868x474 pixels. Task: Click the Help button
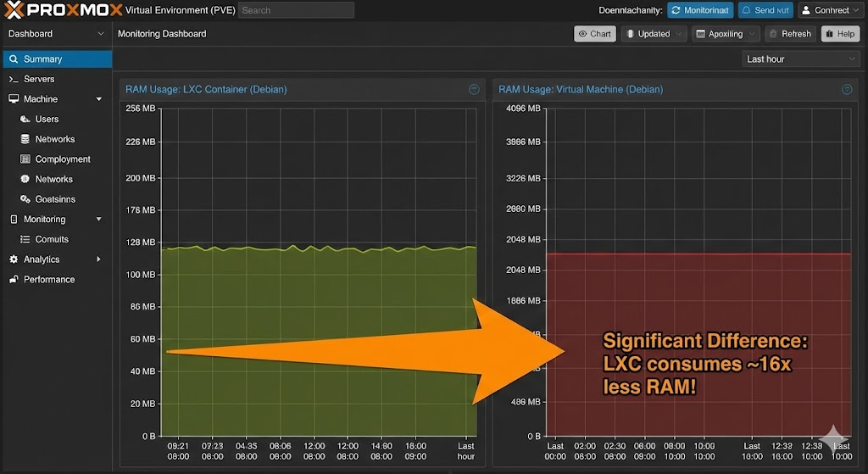(839, 34)
